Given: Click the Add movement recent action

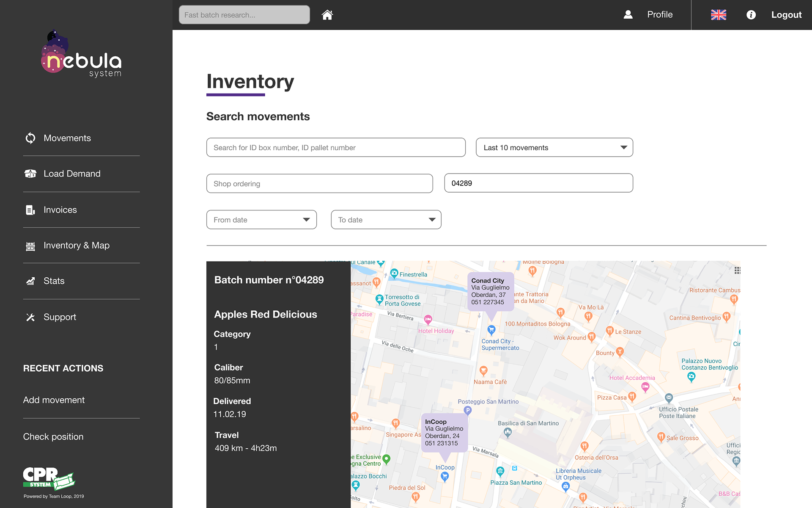Looking at the screenshot, I should 54,400.
